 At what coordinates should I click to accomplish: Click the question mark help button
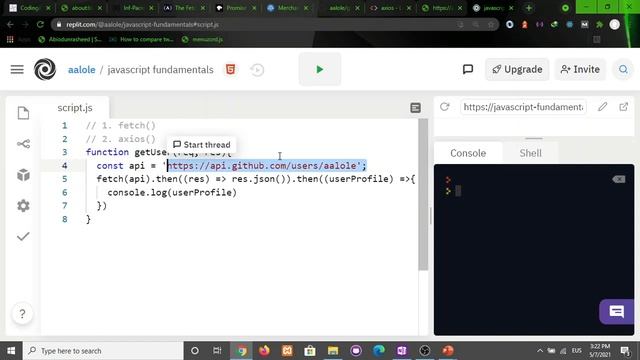click(22, 313)
